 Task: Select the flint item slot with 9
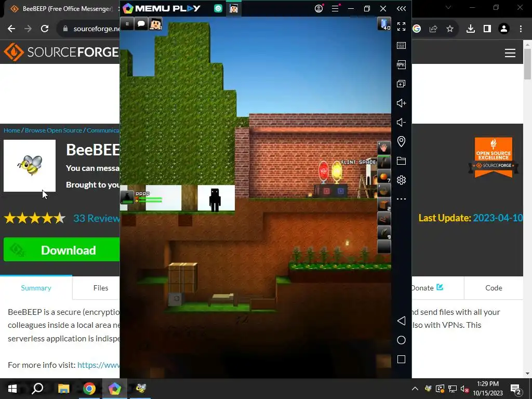(x=384, y=233)
